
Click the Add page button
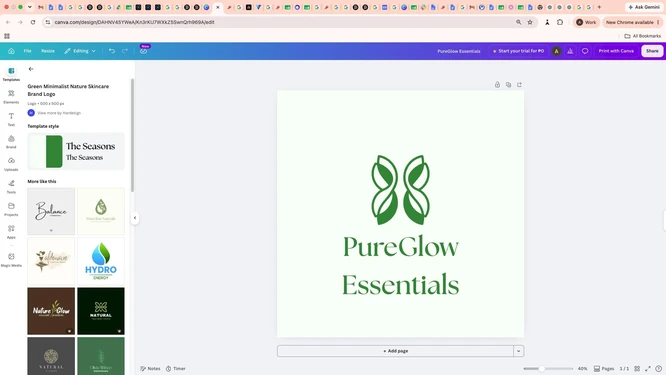(395, 351)
